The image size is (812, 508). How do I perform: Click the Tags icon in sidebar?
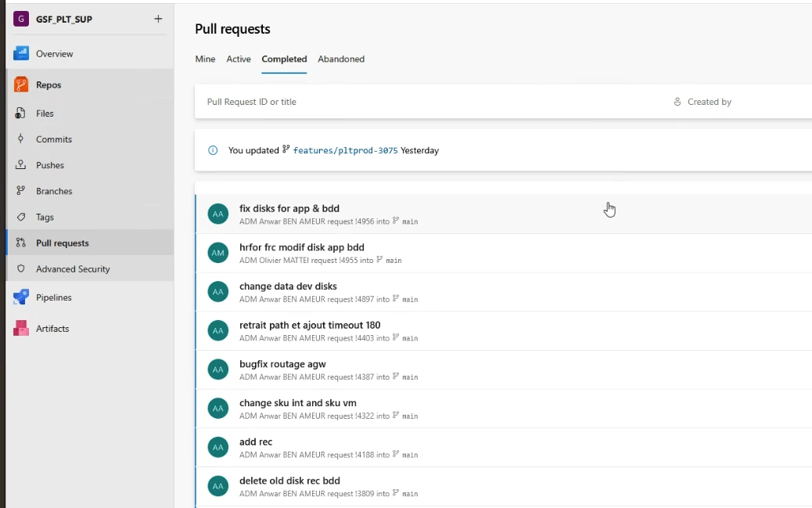click(21, 217)
